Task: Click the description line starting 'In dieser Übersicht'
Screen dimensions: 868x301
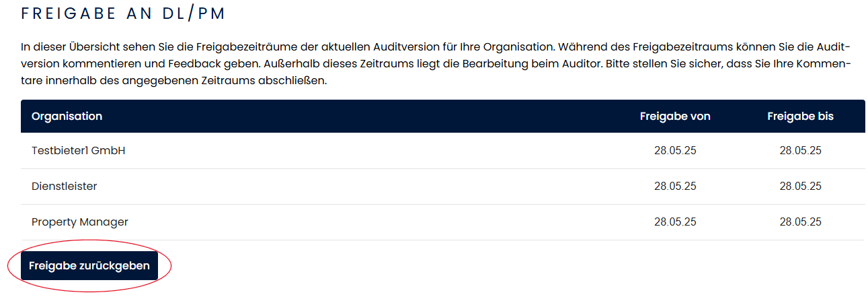Action: click(436, 48)
